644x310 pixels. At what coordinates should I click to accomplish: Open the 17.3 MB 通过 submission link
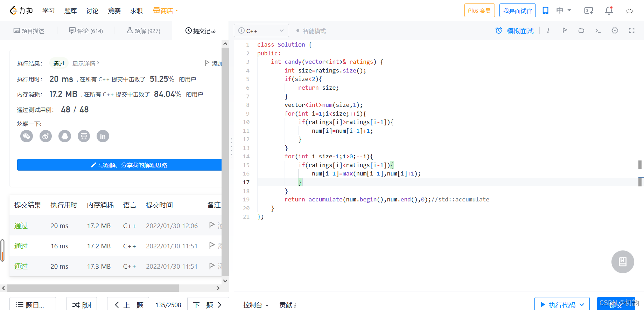pyautogui.click(x=21, y=266)
